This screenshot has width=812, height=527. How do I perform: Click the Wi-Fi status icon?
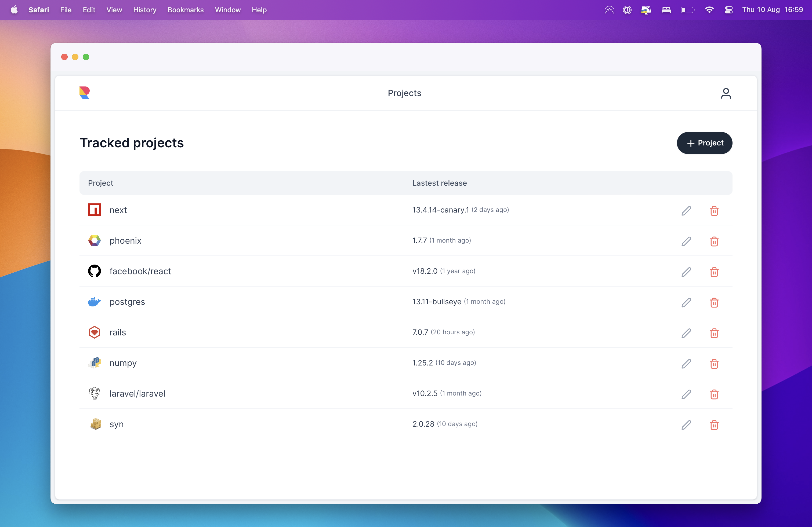[709, 10]
